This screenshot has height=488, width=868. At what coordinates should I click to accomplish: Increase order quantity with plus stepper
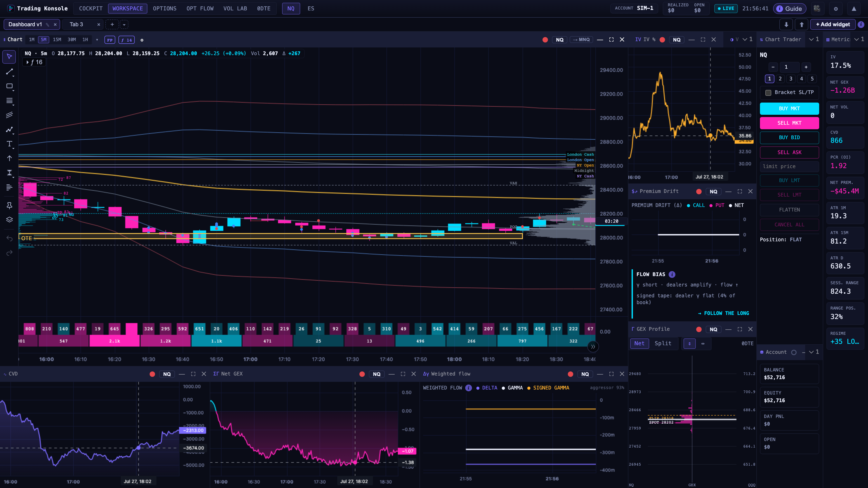[806, 67]
